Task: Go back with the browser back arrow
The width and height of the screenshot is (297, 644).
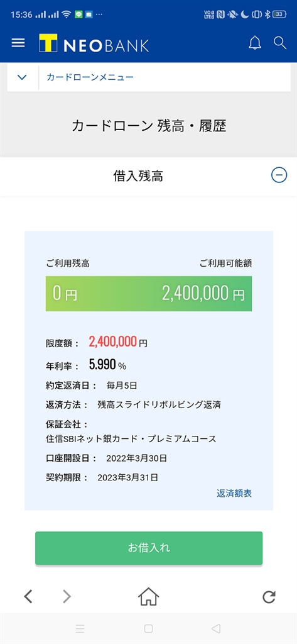Action: tap(28, 596)
